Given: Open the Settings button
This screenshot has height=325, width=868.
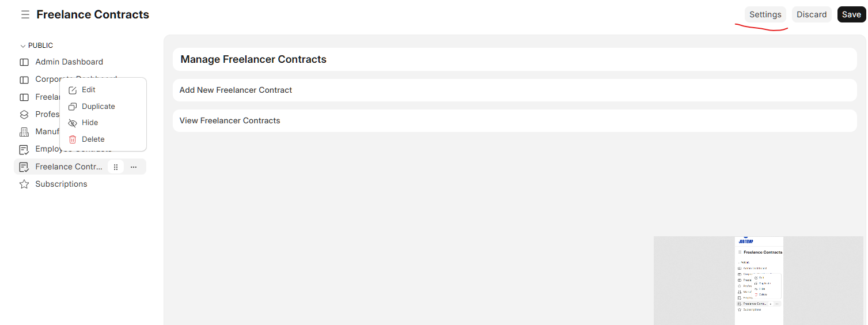Looking at the screenshot, I should click(765, 14).
